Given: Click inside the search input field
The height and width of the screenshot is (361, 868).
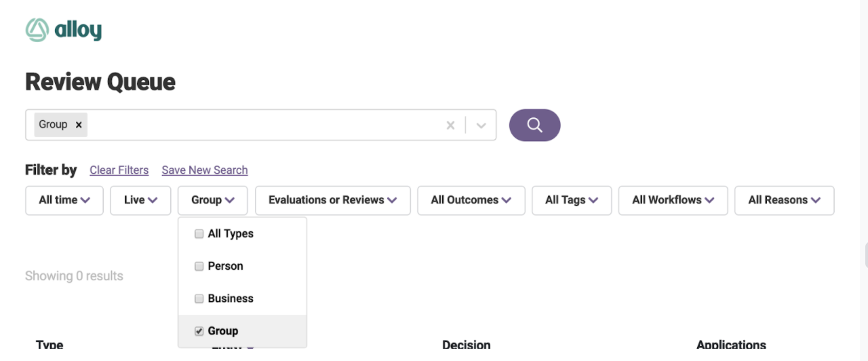Looking at the screenshot, I should [264, 125].
